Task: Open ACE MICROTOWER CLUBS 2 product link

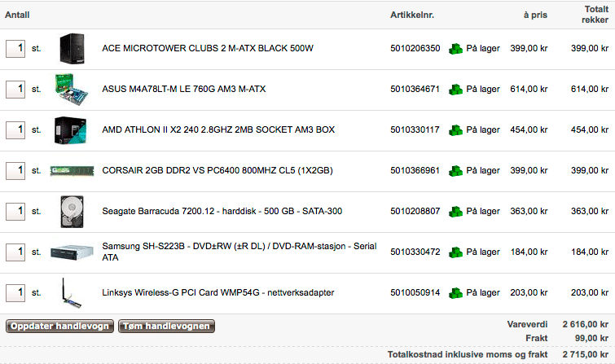Action: pyautogui.click(x=208, y=48)
